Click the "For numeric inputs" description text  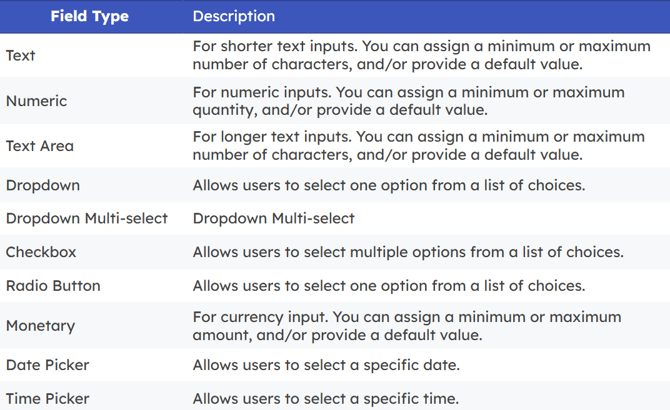[408, 101]
